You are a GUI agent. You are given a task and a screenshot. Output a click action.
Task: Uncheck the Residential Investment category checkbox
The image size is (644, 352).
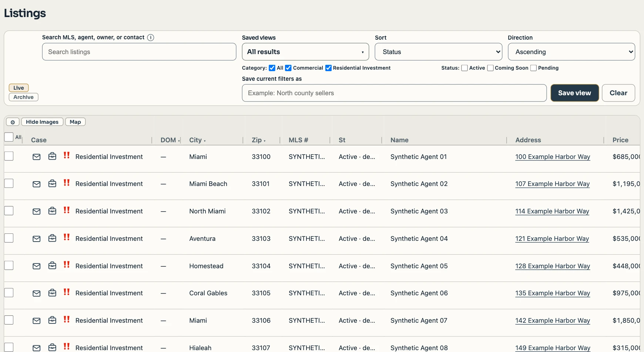pos(328,68)
